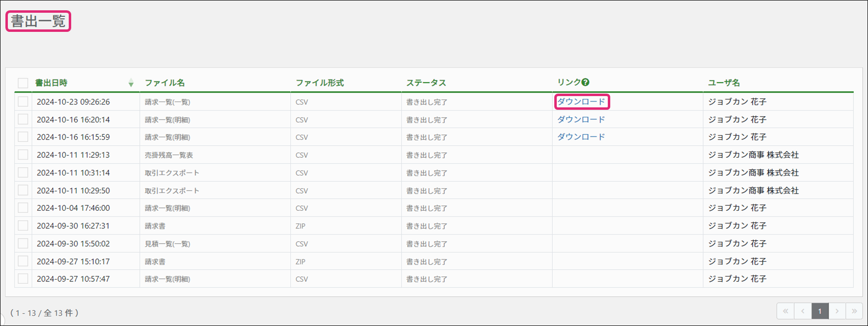Screen dimensions: 868x326
Task: Click the help icon next to リンク
Action: click(585, 82)
